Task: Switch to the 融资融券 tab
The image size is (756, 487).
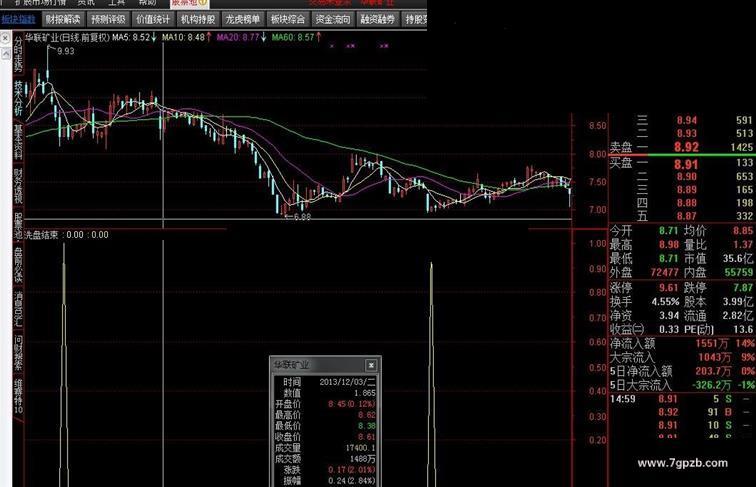Action: [x=378, y=19]
